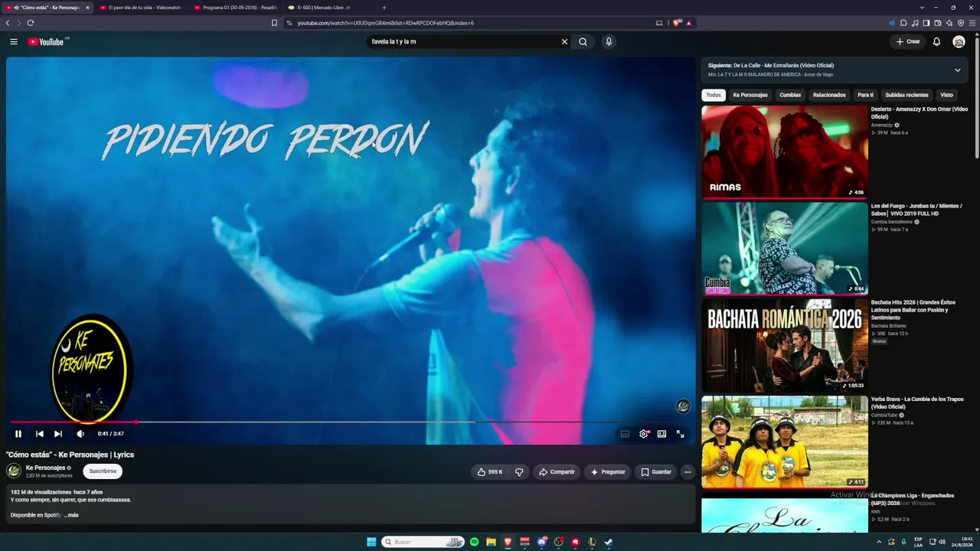Viewport: 980px width, 551px height.
Task: Open Yerba Brava video thumbnail
Action: tap(785, 442)
